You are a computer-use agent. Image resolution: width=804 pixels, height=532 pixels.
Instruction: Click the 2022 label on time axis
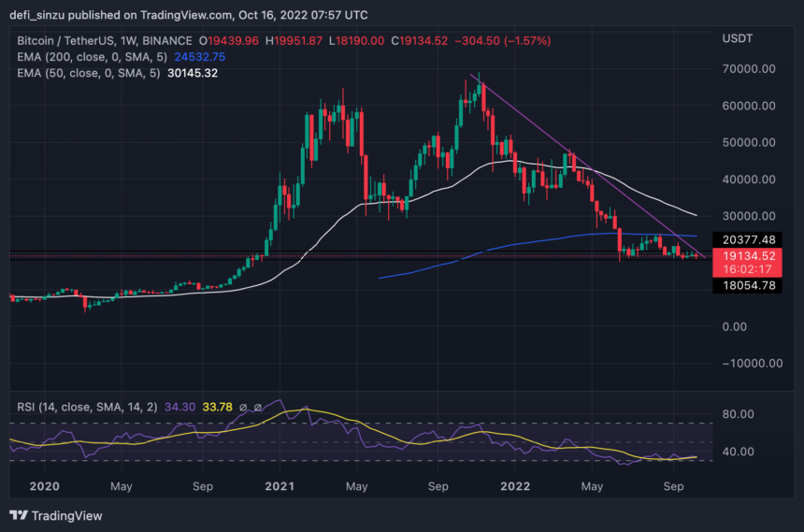coord(515,486)
